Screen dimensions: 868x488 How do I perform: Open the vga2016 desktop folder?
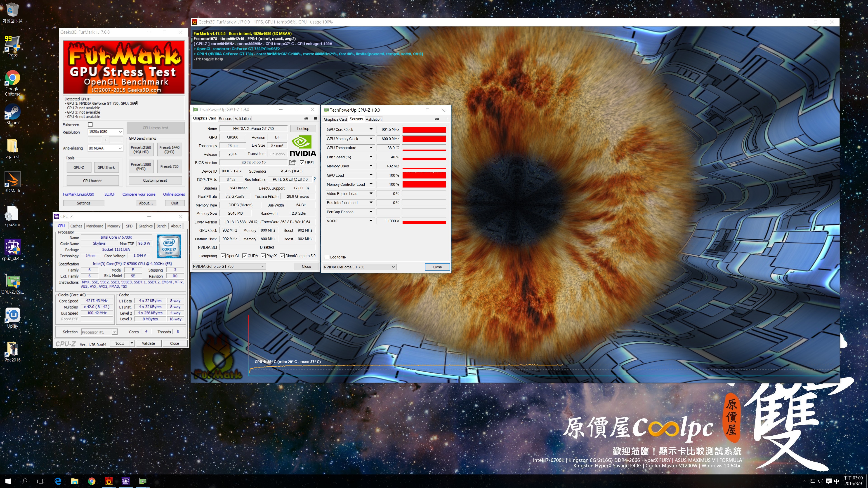(x=12, y=352)
